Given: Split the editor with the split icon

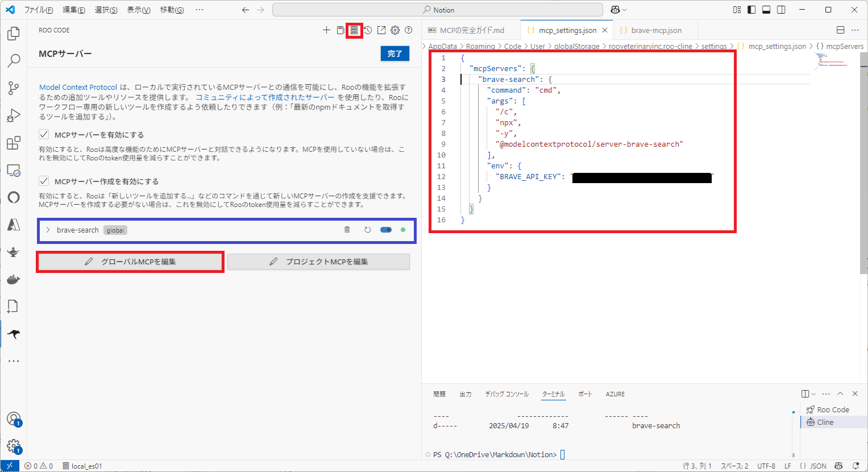Looking at the screenshot, I should [841, 30].
